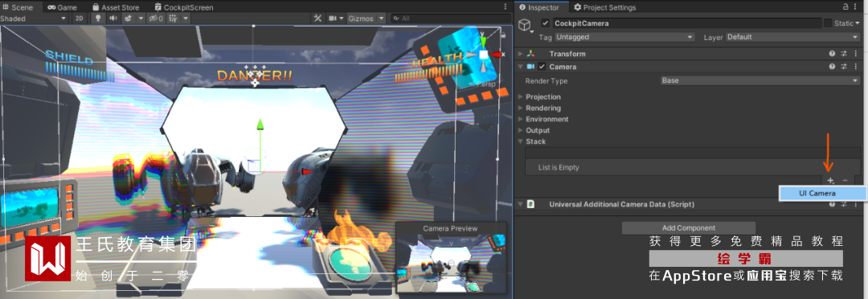Open the component editor tools icon
The height and width of the screenshot is (299, 868).
317,18
